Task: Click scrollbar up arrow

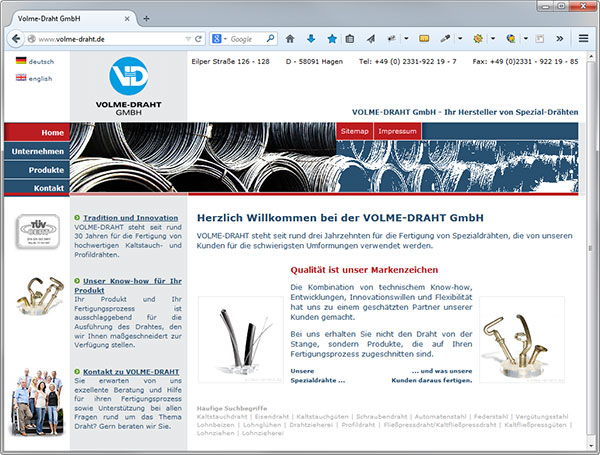Action: tap(590, 56)
